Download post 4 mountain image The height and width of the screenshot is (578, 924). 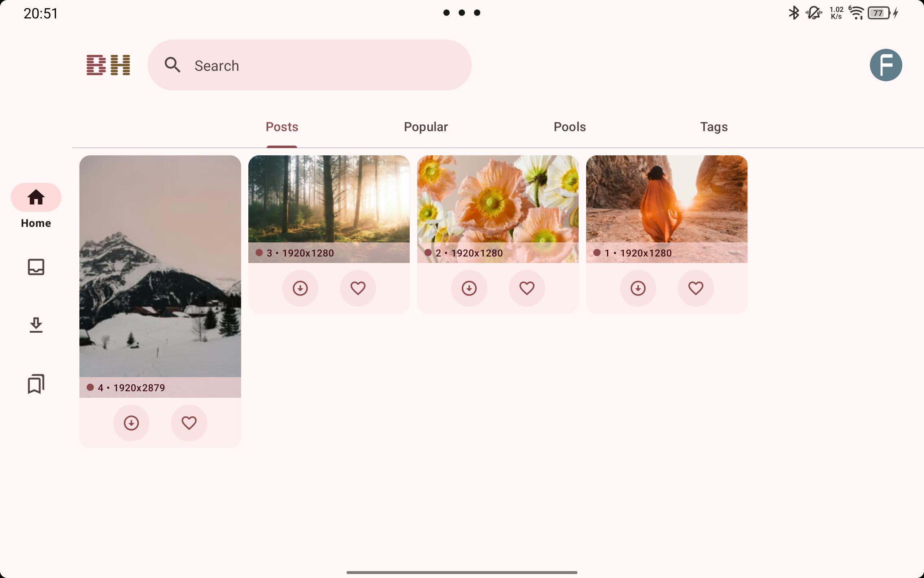click(131, 423)
